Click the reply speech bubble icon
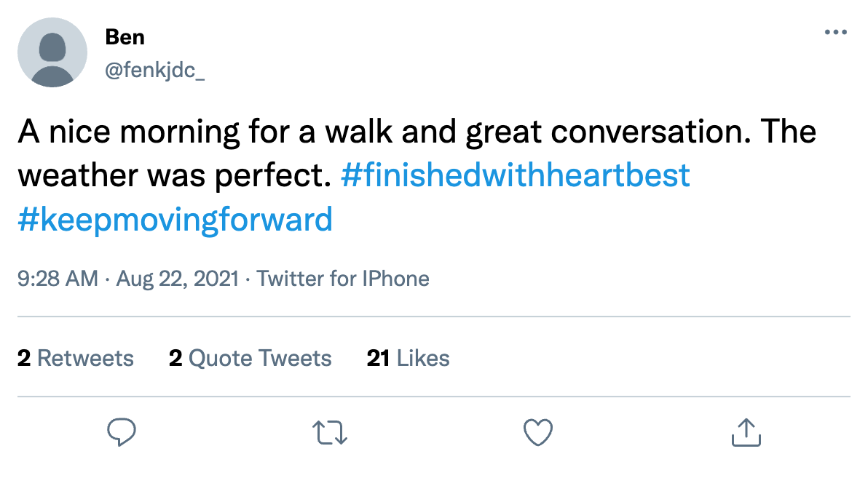Screen dimensions: 868x486 click(x=122, y=432)
